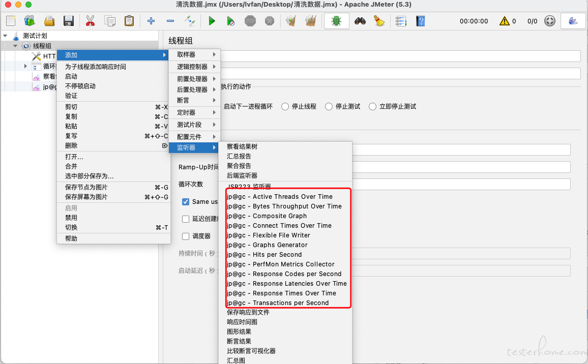Open the Function Helper list icon
Image resolution: width=588 pixels, height=364 pixels.
coord(400,21)
